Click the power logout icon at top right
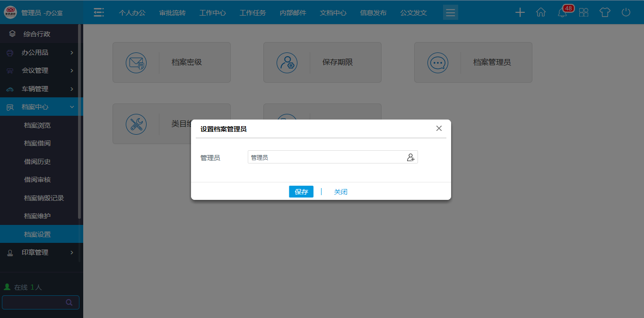The width and height of the screenshot is (644, 318). pyautogui.click(x=626, y=13)
